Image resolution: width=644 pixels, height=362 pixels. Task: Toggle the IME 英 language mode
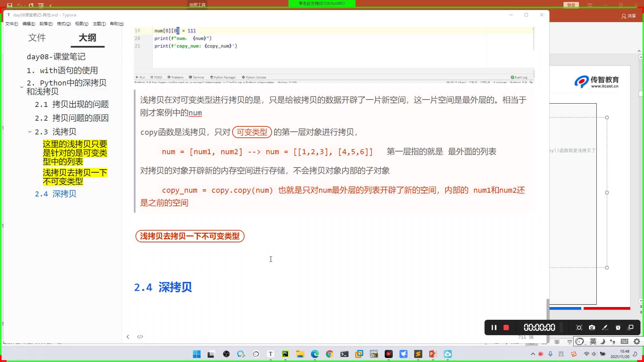pos(593,342)
